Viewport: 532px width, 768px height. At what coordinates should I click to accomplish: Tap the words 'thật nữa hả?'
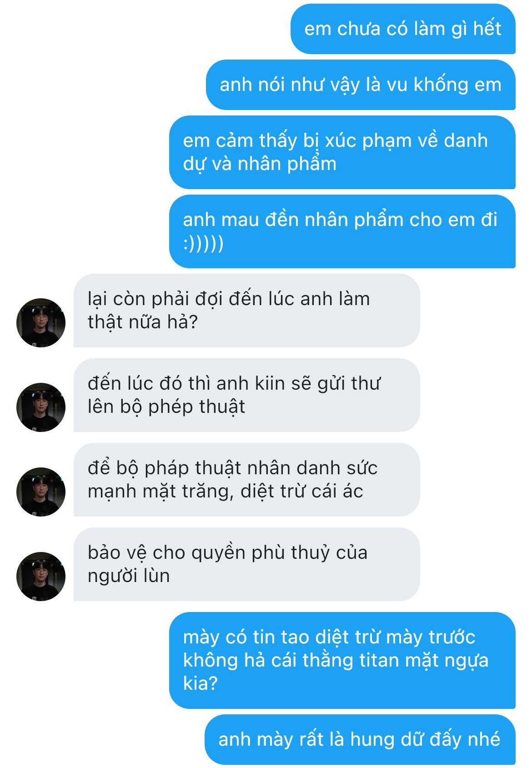tap(143, 322)
